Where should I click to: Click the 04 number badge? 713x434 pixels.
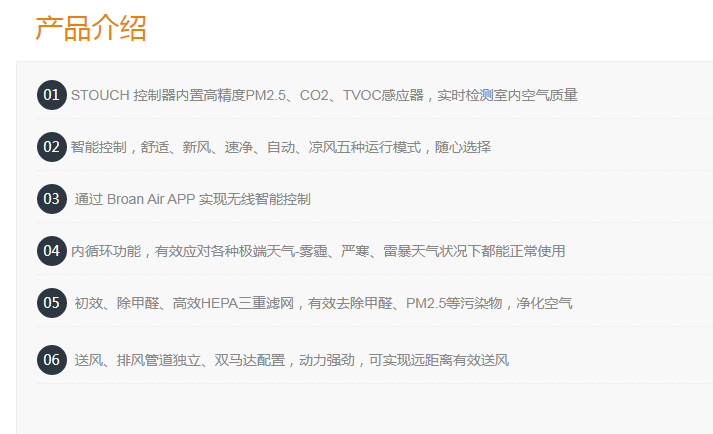pos(52,251)
